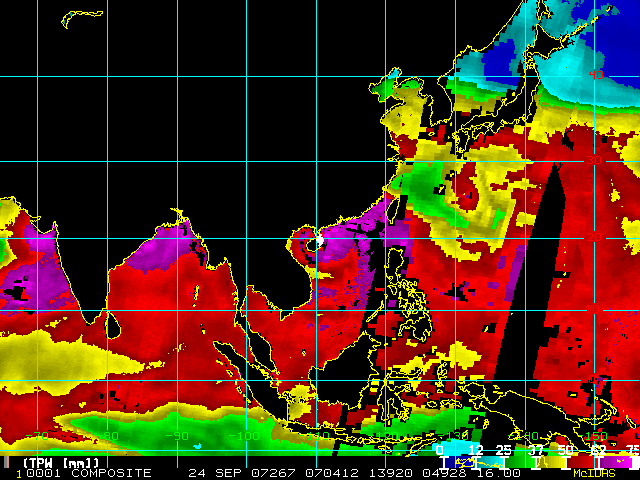This screenshot has height=480, width=640.
Task: Click the "13920" value in status line
Action: coord(391,473)
